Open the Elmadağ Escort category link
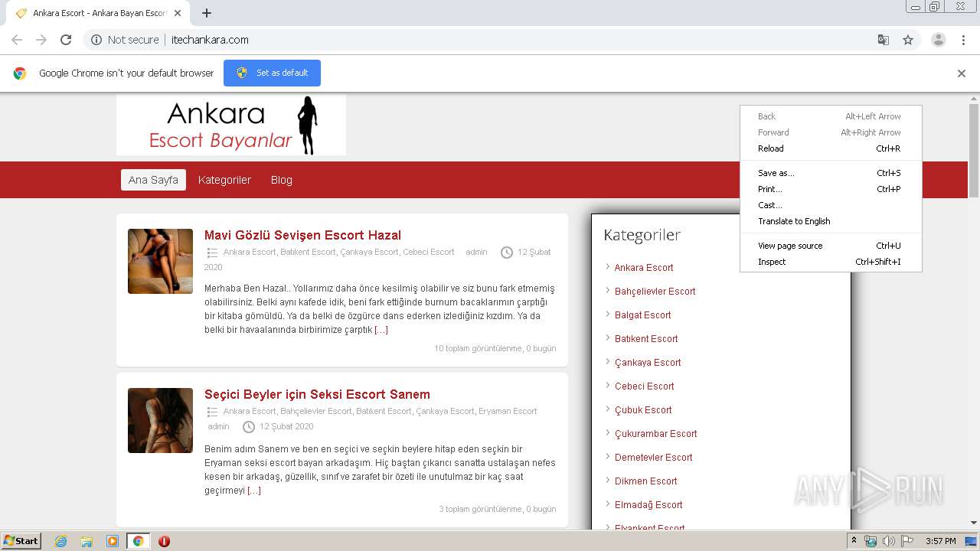980x551 pixels. click(x=648, y=504)
